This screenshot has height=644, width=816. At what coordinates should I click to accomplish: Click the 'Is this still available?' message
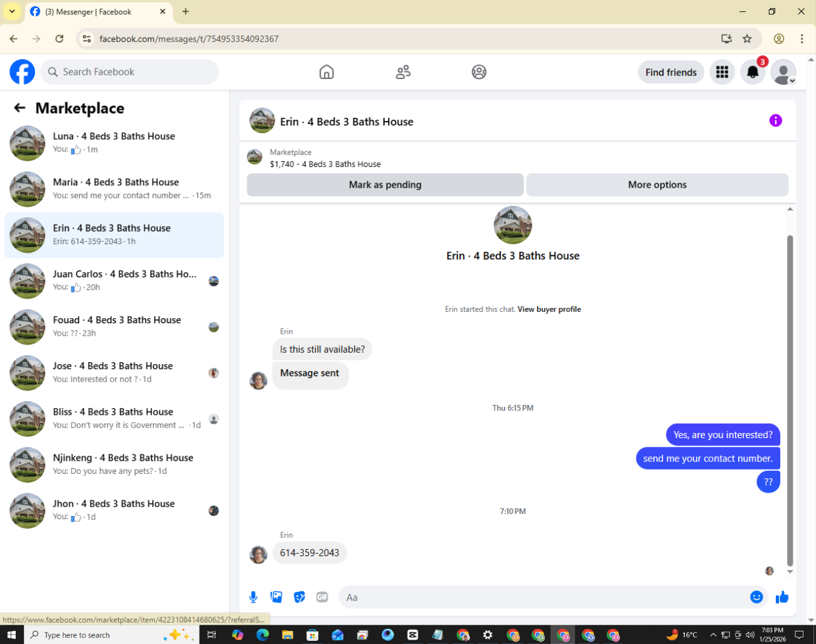[322, 350]
